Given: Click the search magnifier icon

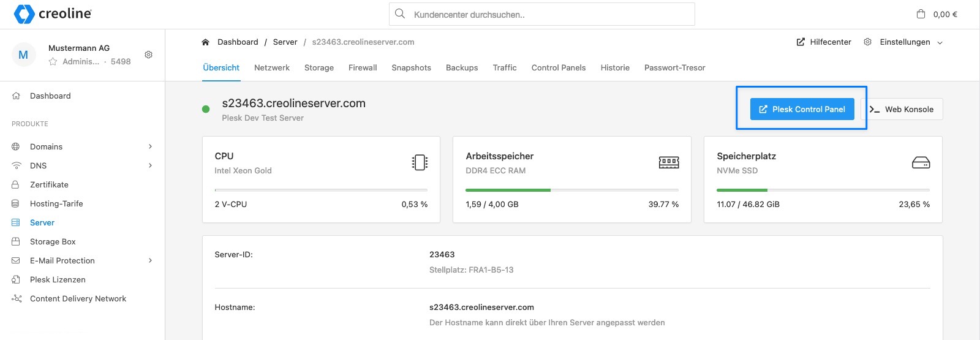Looking at the screenshot, I should (x=400, y=13).
